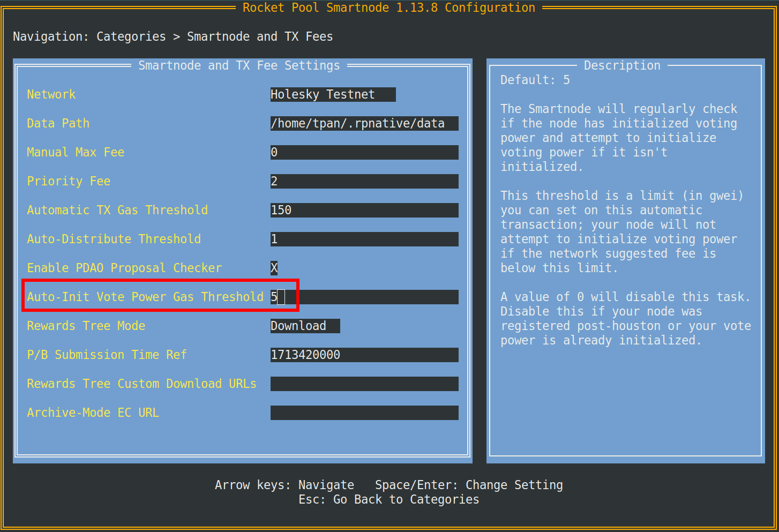
Task: Click Categories in the navigation breadcrumb
Action: pyautogui.click(x=131, y=36)
